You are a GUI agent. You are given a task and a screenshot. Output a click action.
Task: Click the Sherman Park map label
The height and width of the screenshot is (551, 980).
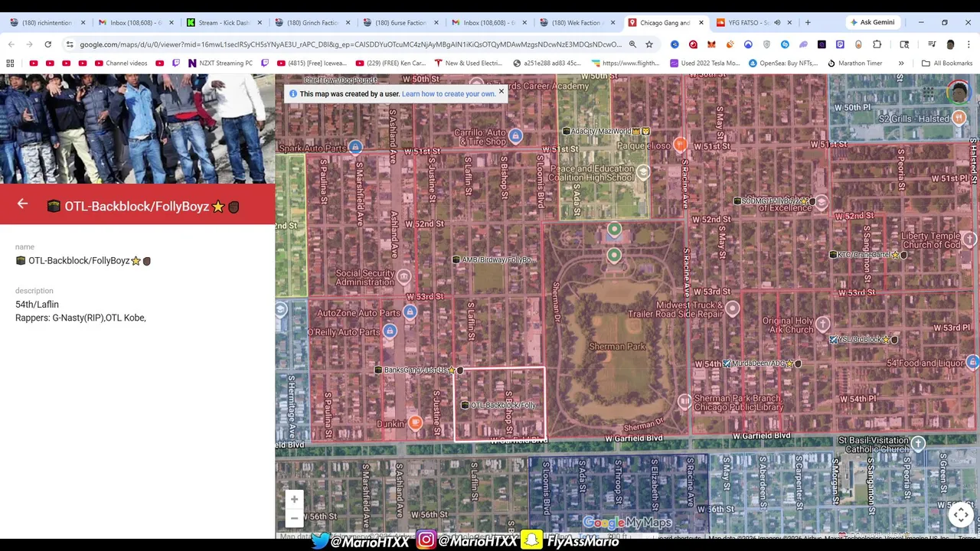[617, 347]
